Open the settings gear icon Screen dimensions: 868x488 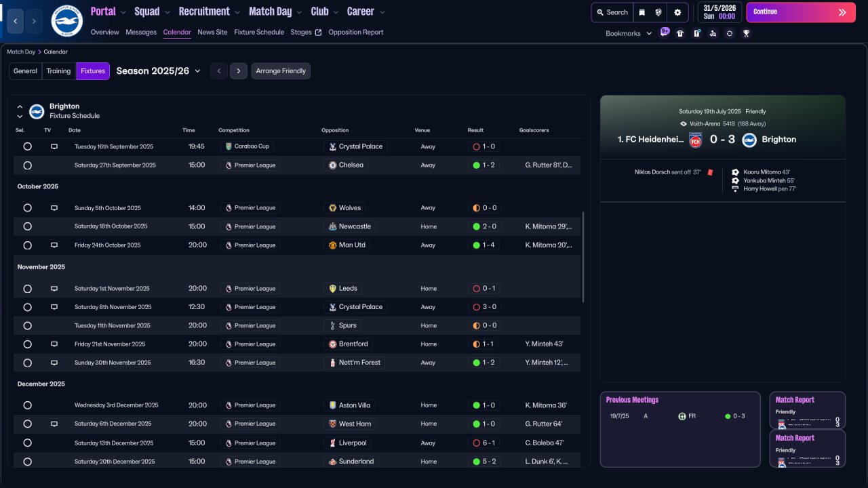pos(677,12)
